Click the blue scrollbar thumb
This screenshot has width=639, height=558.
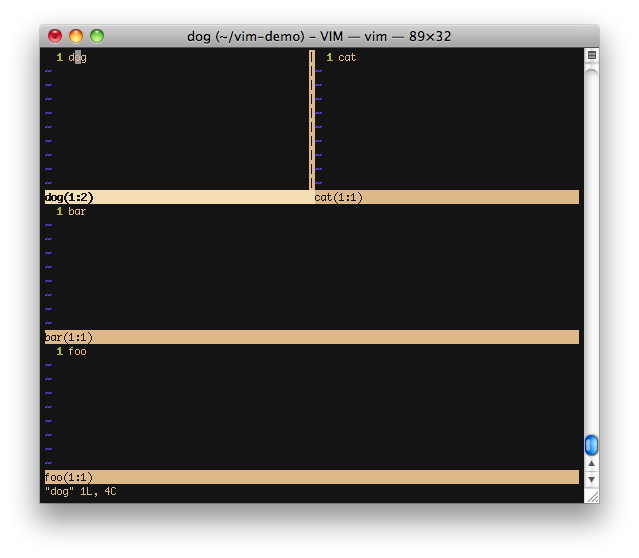(x=591, y=445)
